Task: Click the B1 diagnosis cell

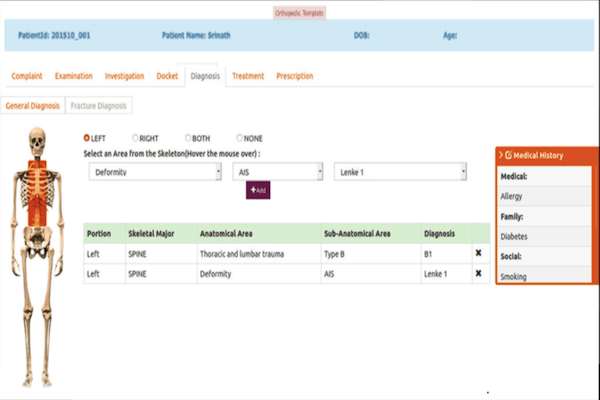Action: 446,254
